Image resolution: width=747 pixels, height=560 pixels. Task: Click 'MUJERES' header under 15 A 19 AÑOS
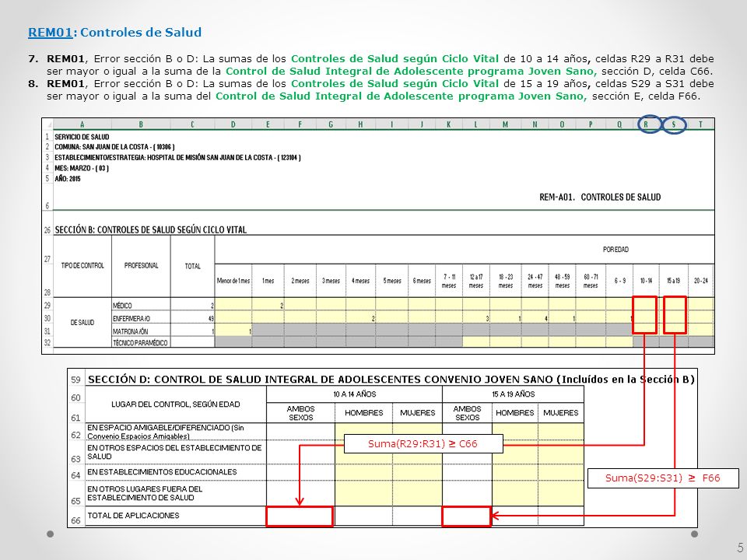click(561, 413)
